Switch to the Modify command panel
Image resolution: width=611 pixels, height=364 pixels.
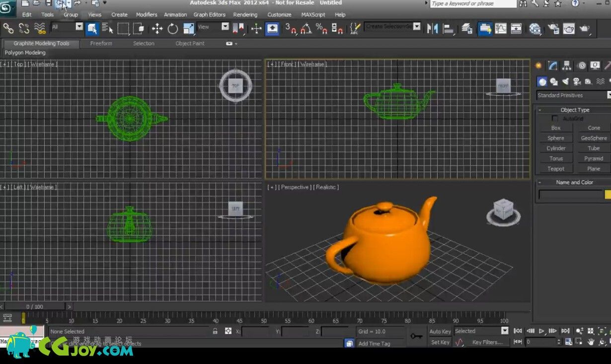click(x=553, y=66)
